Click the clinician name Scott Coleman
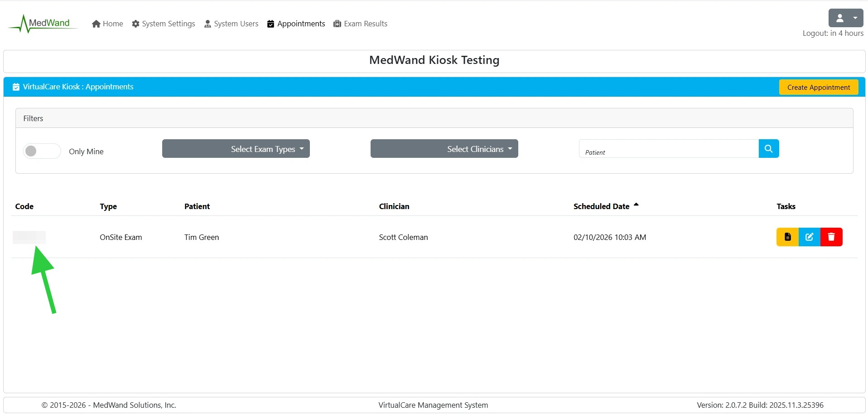Viewport: 868px width, 415px height. point(404,237)
